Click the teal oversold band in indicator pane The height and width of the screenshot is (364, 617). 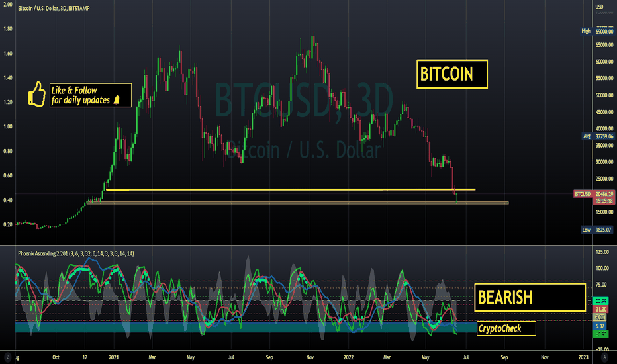click(x=246, y=327)
